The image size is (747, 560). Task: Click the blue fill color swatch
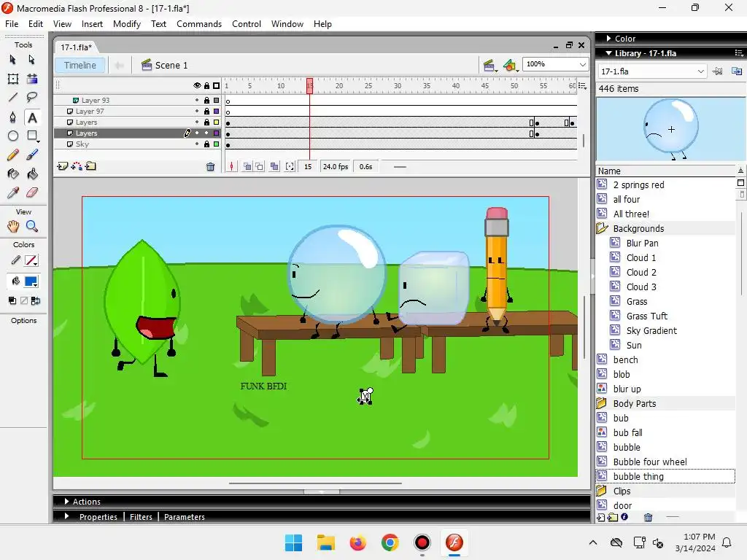click(31, 281)
